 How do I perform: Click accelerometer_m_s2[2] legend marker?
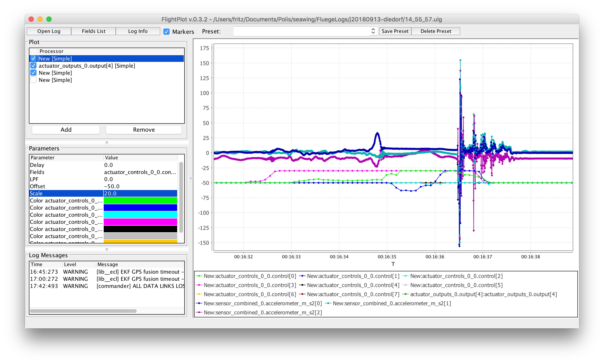[x=199, y=313]
